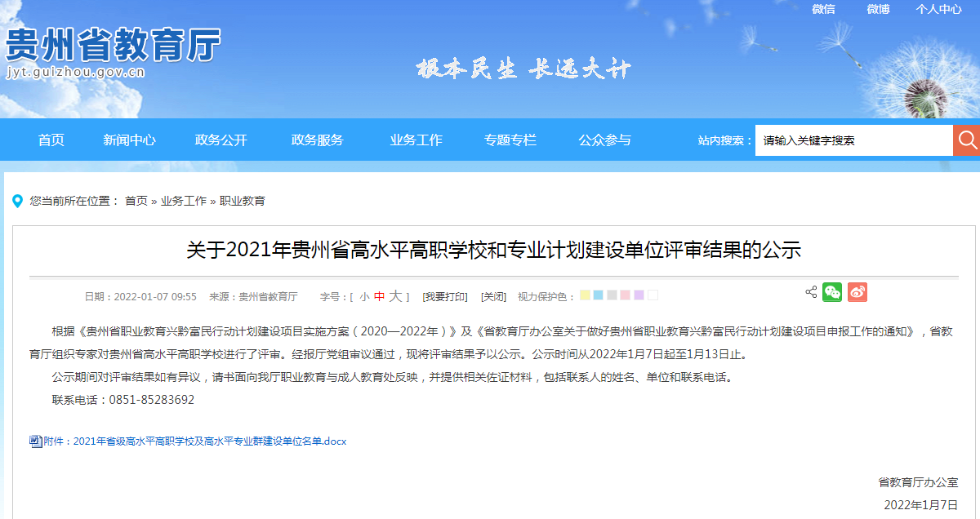Click the location pin breadcrumb icon
The width and height of the screenshot is (980, 519).
click(x=18, y=202)
